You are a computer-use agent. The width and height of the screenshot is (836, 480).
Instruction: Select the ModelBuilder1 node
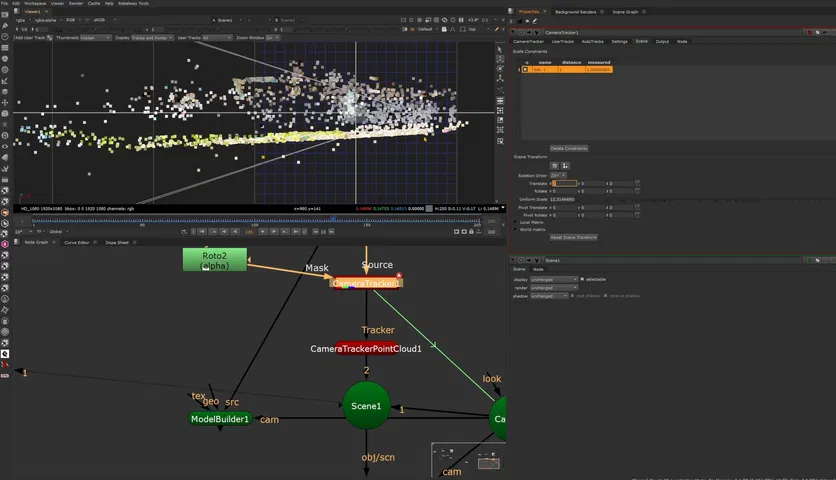click(219, 419)
